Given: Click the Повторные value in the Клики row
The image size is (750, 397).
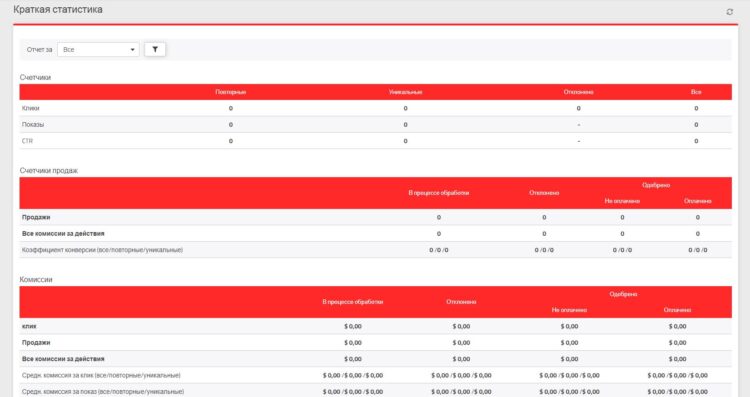Looking at the screenshot, I should 231,108.
